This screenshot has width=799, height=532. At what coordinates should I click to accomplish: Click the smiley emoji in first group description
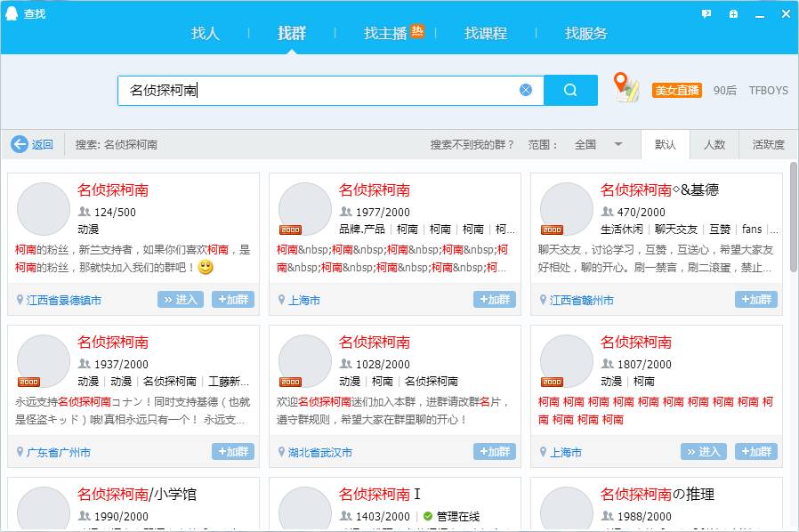pyautogui.click(x=206, y=267)
